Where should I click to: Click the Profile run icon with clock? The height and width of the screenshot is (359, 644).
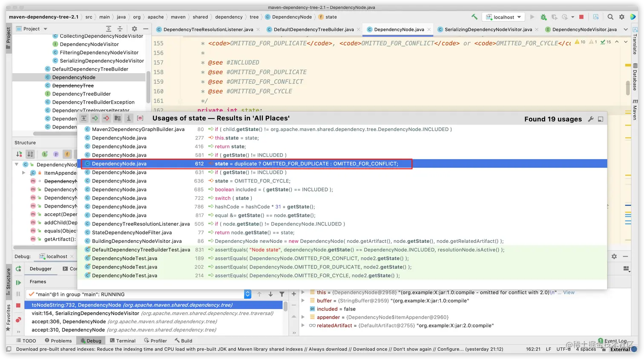click(x=565, y=17)
